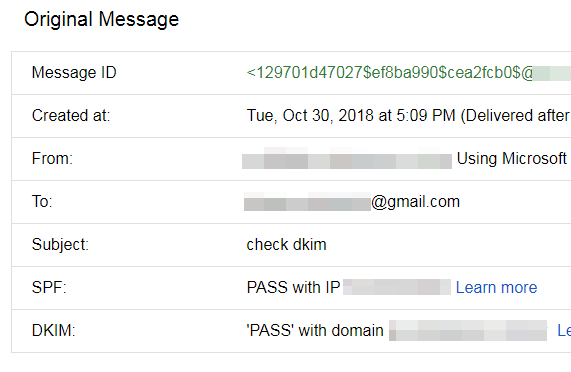Click the DKIM label

coord(53,331)
